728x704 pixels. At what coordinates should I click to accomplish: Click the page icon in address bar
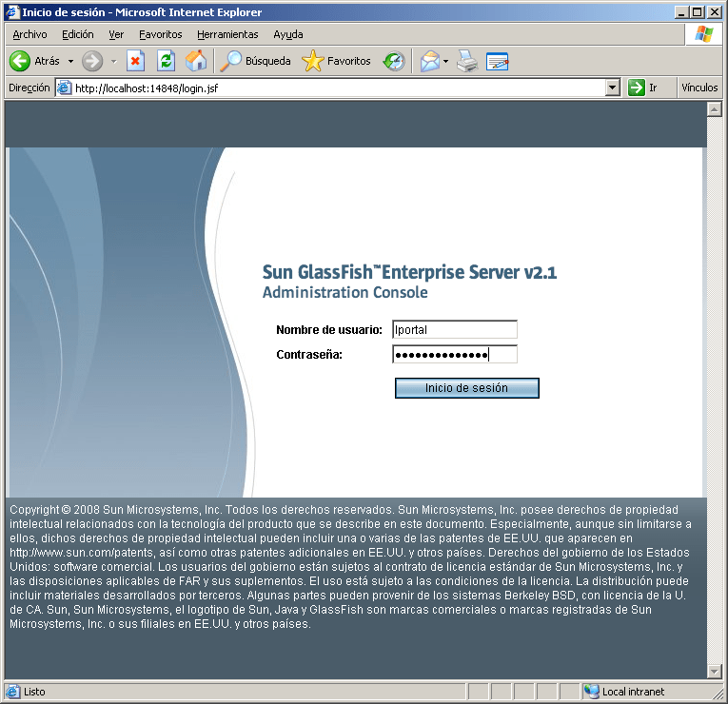(65, 88)
